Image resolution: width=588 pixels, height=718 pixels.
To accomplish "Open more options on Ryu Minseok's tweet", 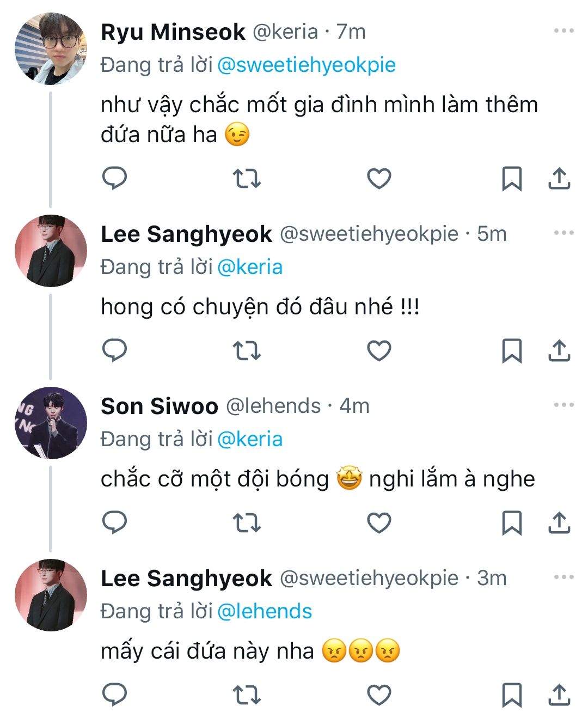I will (563, 31).
